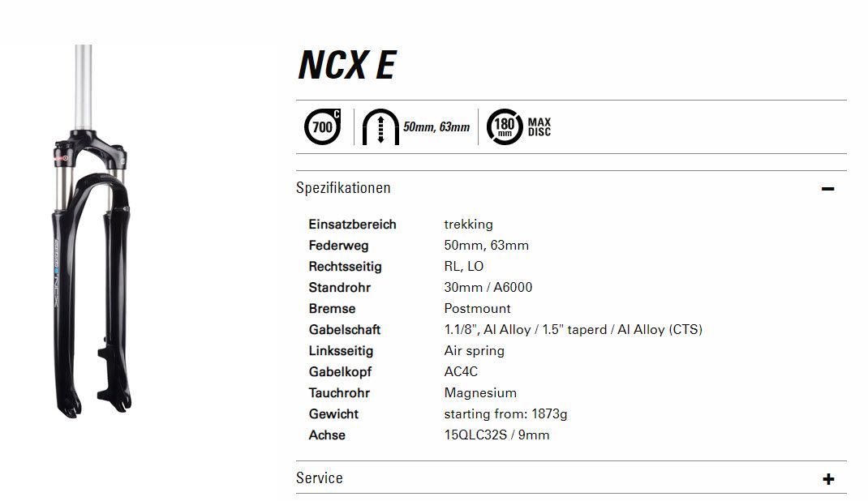Click the Standrohr 30mm / A6000 value
This screenshot has height=501, width=868.
(488, 288)
